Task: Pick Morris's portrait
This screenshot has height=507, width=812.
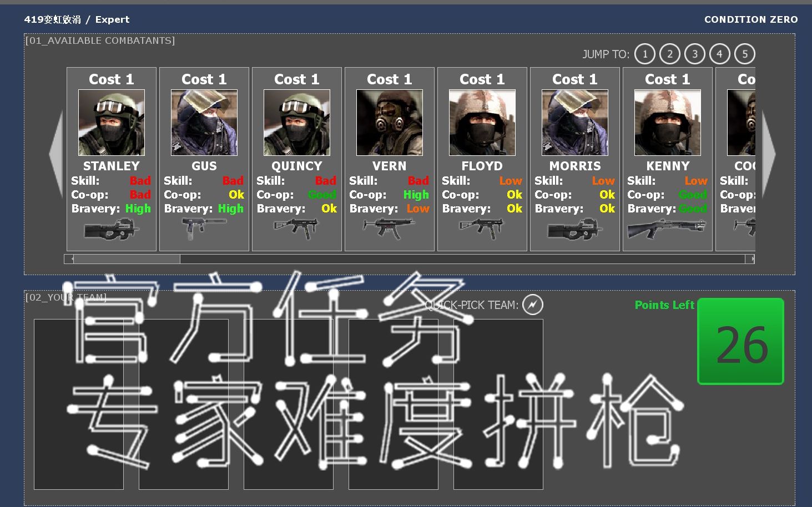Action: 575,123
